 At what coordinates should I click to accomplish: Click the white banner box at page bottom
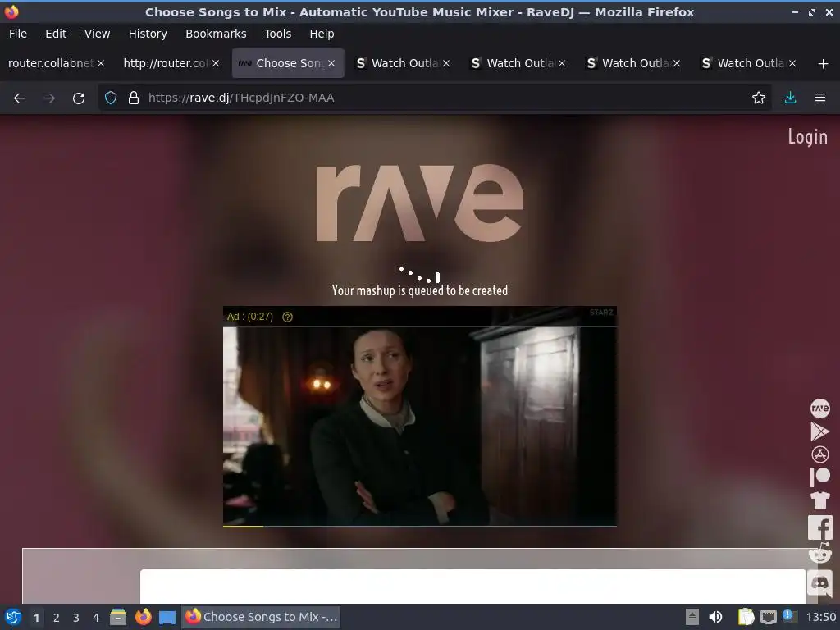(473, 586)
